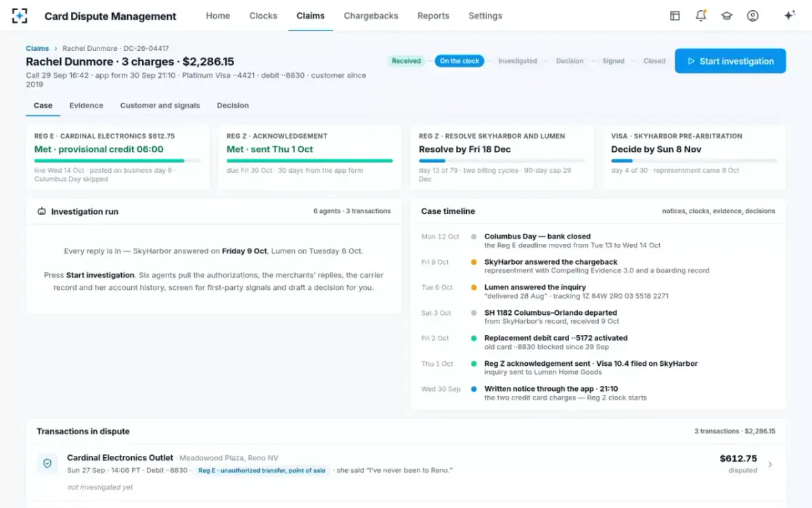
Task: Click the 'Reg E · unauthorized transfer, point of sale' tag
Action: pos(262,471)
